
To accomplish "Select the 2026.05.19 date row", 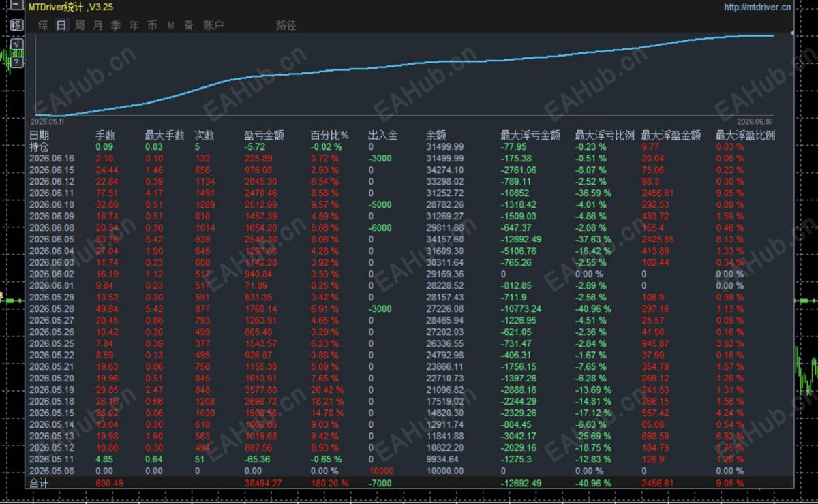I will (51, 390).
